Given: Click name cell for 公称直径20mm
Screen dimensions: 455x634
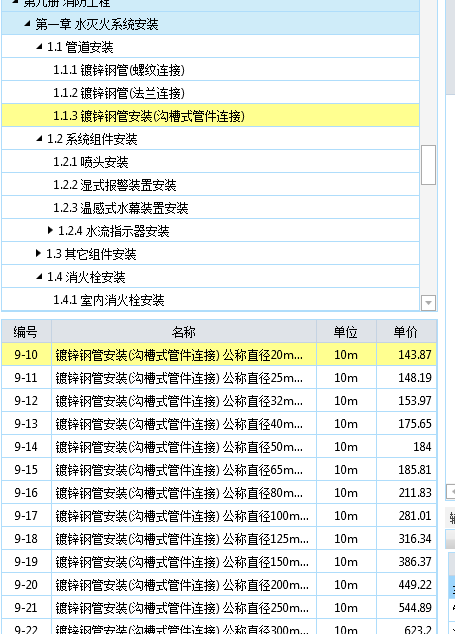Looking at the screenshot, I should [x=184, y=355].
